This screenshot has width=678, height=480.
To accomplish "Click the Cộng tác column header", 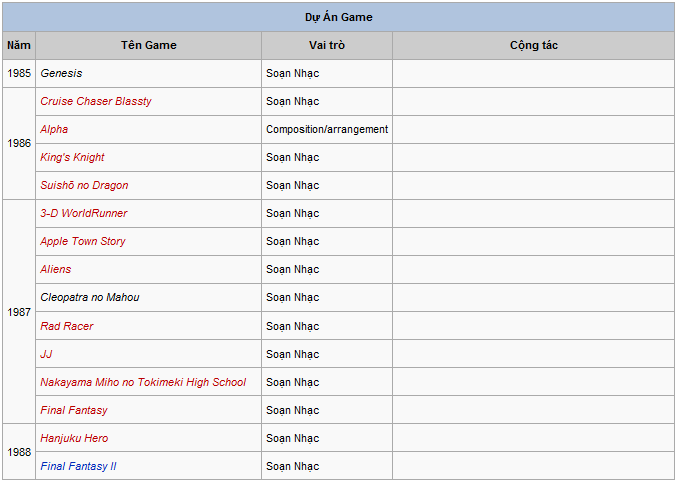I will pos(533,45).
